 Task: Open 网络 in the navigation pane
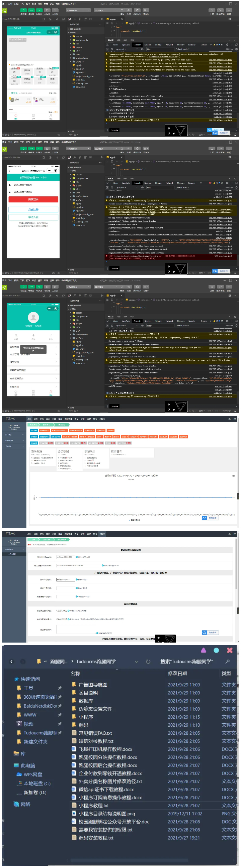click(x=25, y=804)
